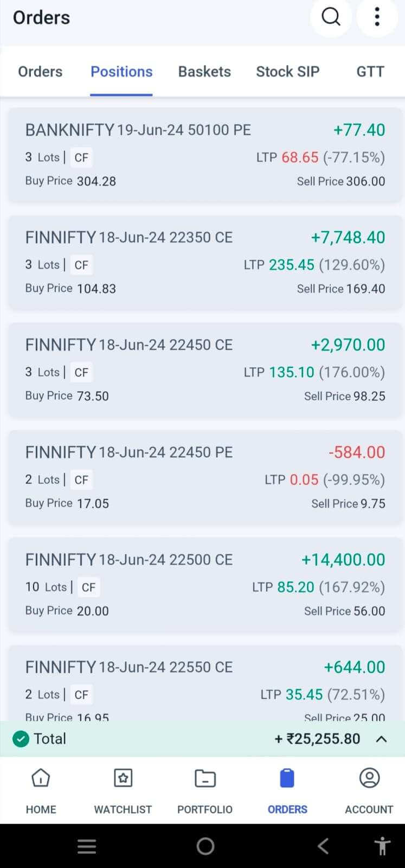Open the three-dot overflow menu
The height and width of the screenshot is (868, 405).
click(x=377, y=17)
